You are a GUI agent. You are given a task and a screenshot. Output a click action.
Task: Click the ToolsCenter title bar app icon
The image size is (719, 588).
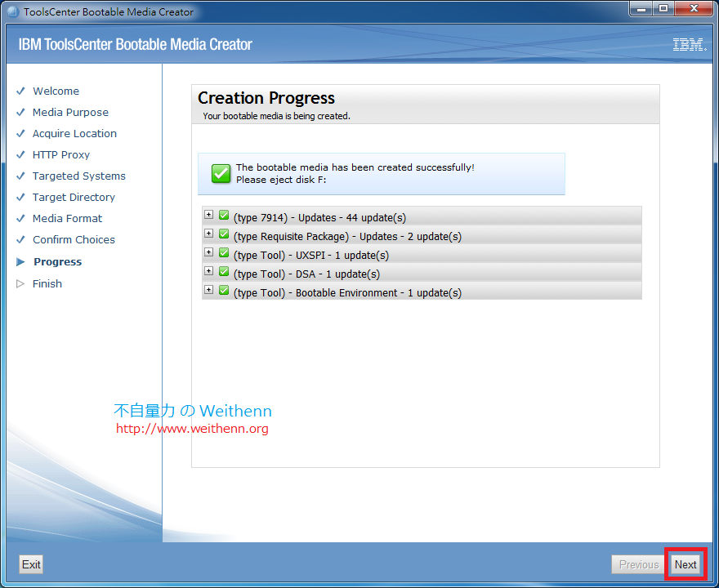13,11
